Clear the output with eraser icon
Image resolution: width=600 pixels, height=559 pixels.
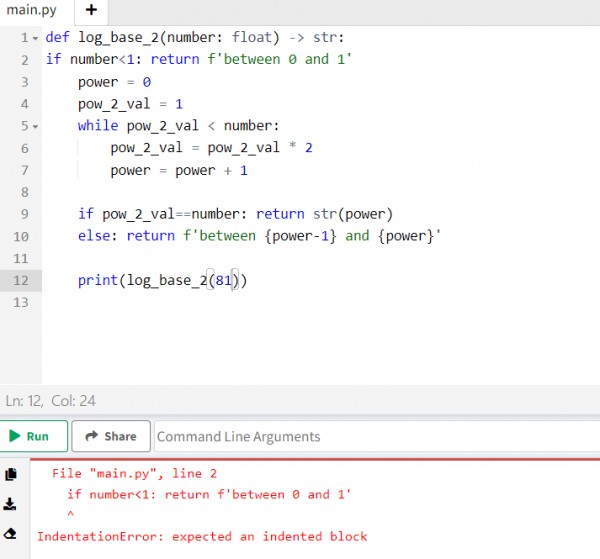coord(10,533)
